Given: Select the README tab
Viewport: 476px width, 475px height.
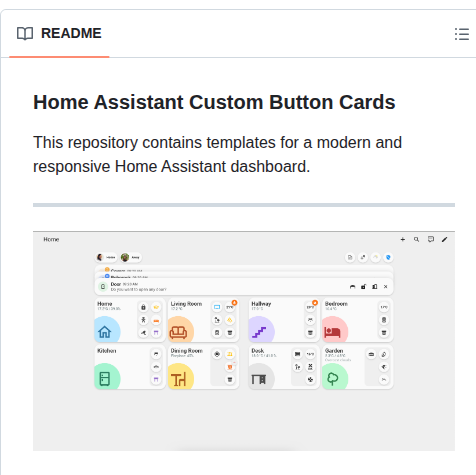Looking at the screenshot, I should click(59, 33).
